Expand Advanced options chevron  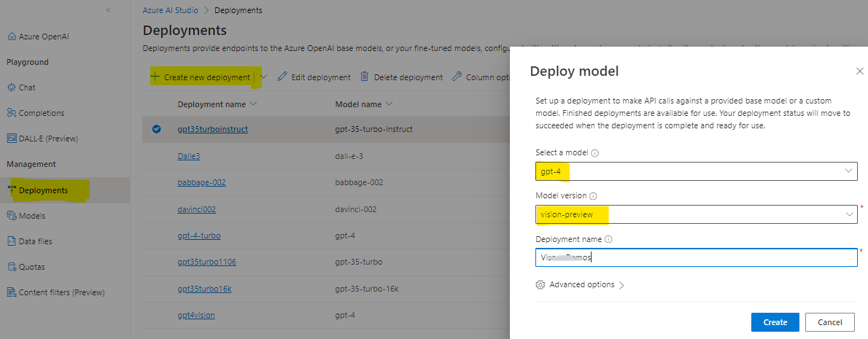pyautogui.click(x=621, y=285)
